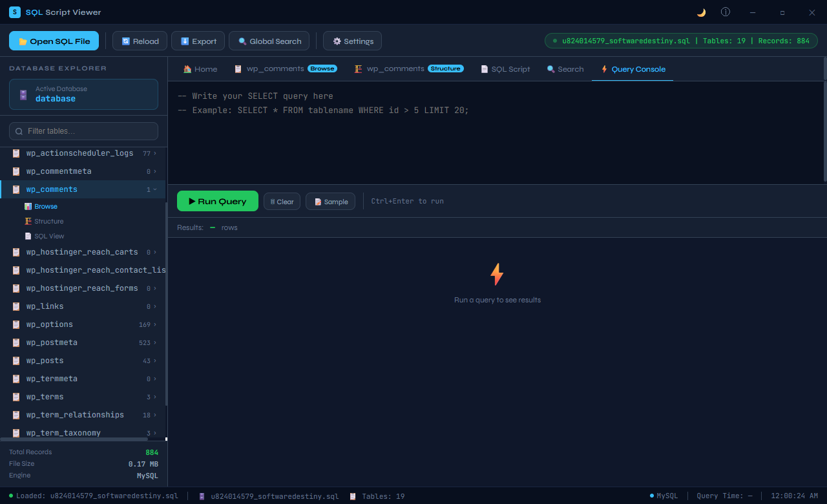Open the Settings panel
827x504 pixels.
click(x=353, y=41)
